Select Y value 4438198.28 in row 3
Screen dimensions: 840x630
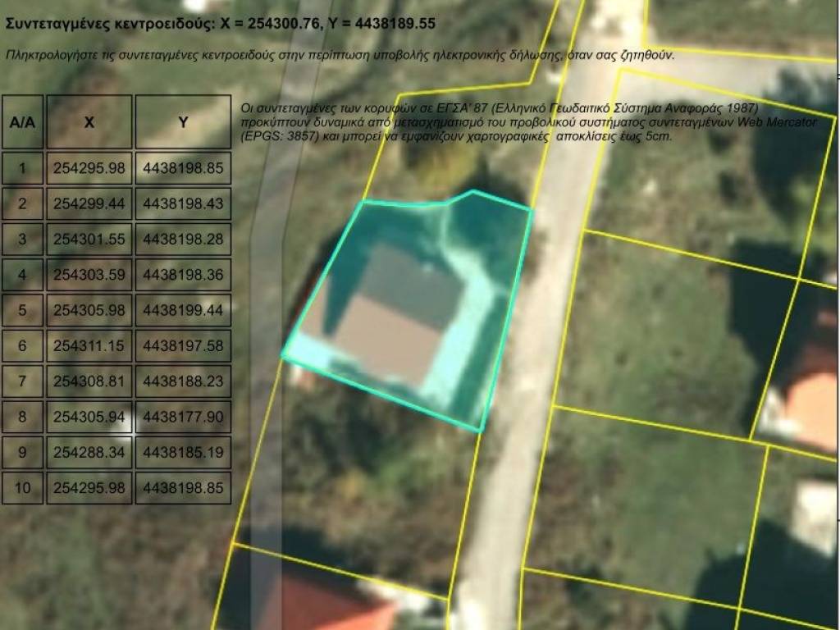tap(183, 239)
